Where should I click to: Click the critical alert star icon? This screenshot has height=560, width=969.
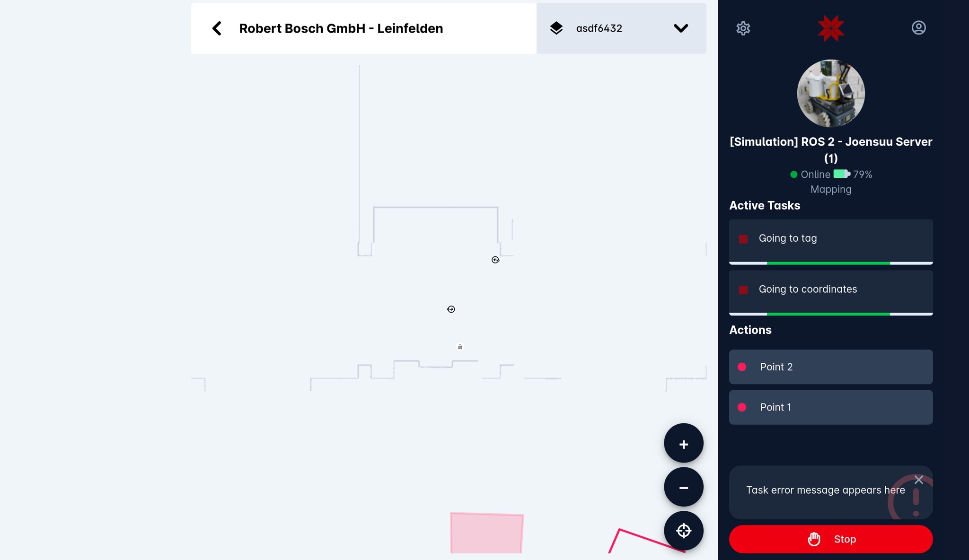click(x=831, y=28)
